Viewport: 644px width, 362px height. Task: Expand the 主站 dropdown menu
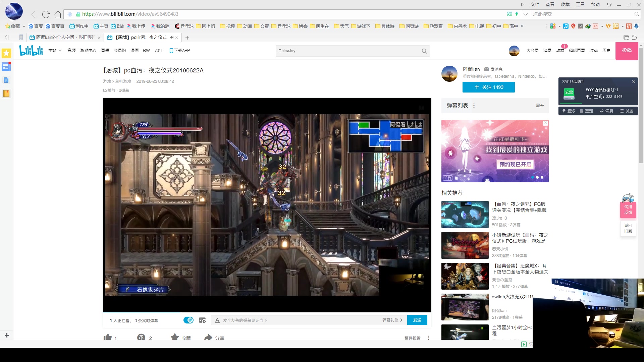pos(55,51)
